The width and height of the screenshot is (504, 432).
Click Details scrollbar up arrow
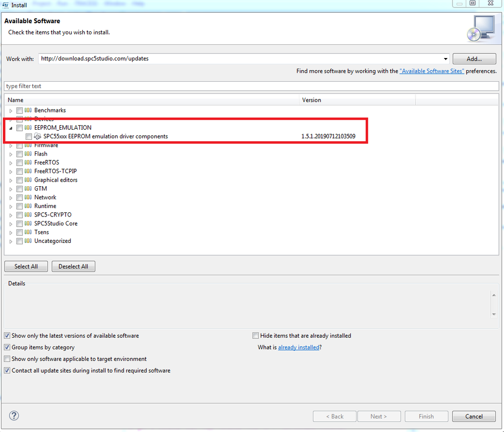coord(494,295)
